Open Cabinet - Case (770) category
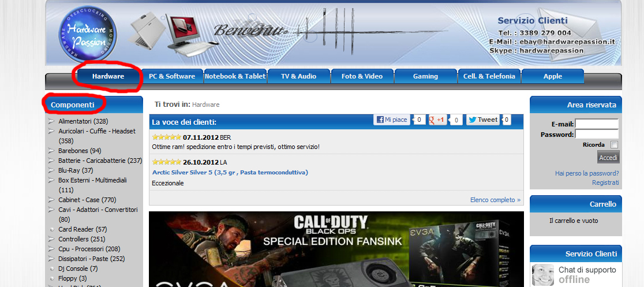The width and height of the screenshot is (644, 287). point(87,200)
